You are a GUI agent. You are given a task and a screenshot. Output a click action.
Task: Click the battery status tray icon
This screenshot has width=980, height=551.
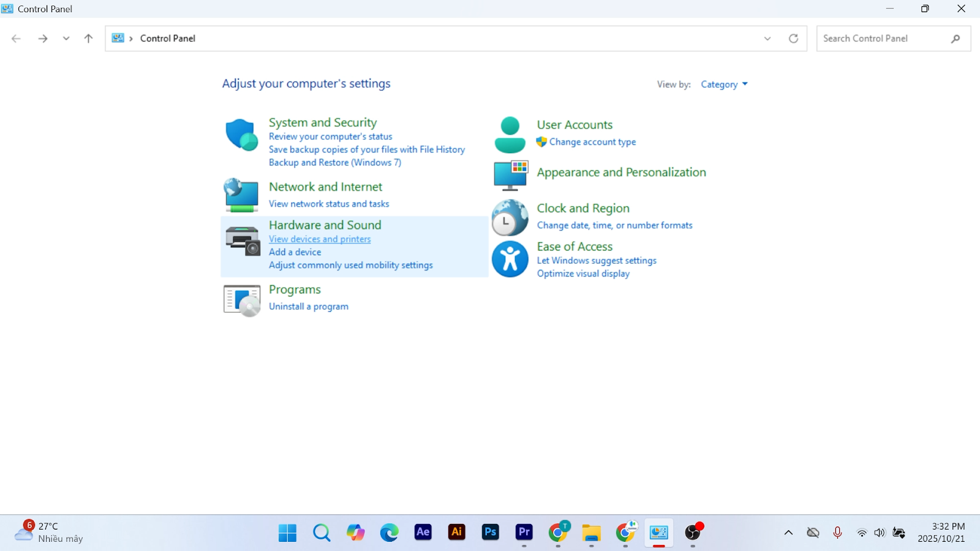(899, 533)
